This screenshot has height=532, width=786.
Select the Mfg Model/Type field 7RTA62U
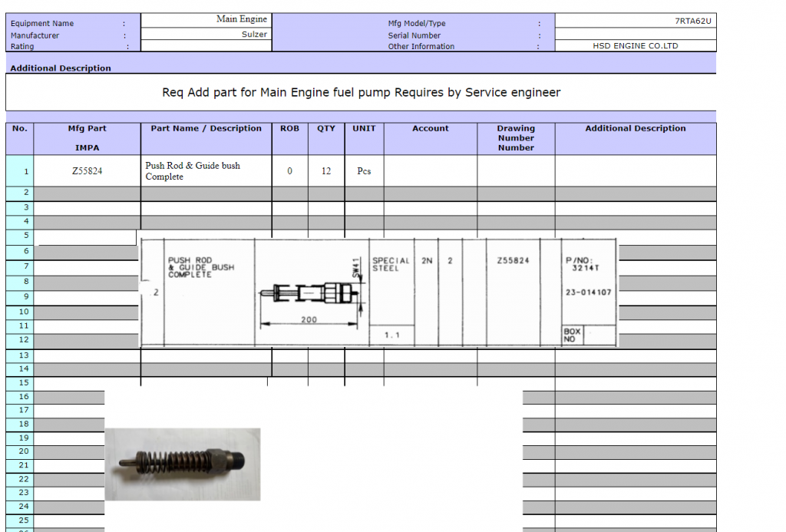[635, 21]
